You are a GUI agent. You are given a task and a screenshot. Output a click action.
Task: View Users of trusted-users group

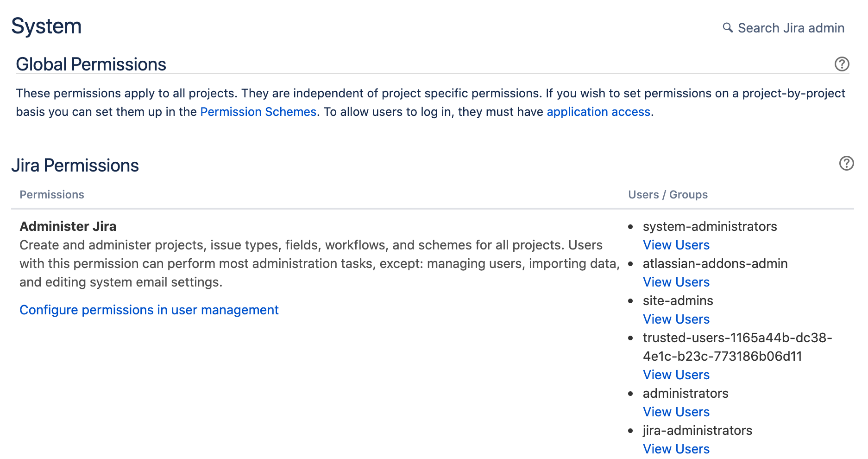[676, 375]
